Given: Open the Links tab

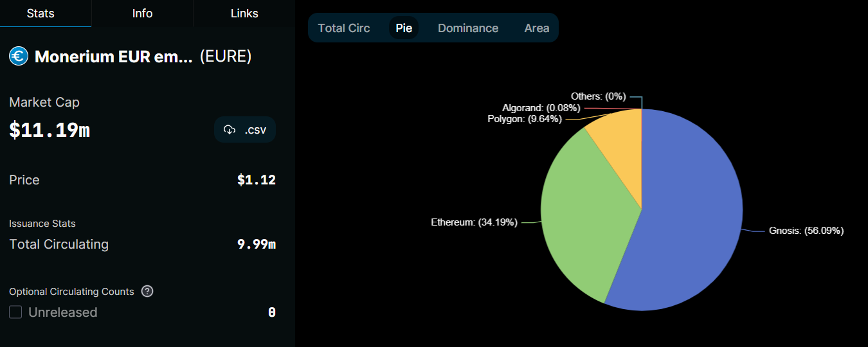Looking at the screenshot, I should [x=244, y=13].
